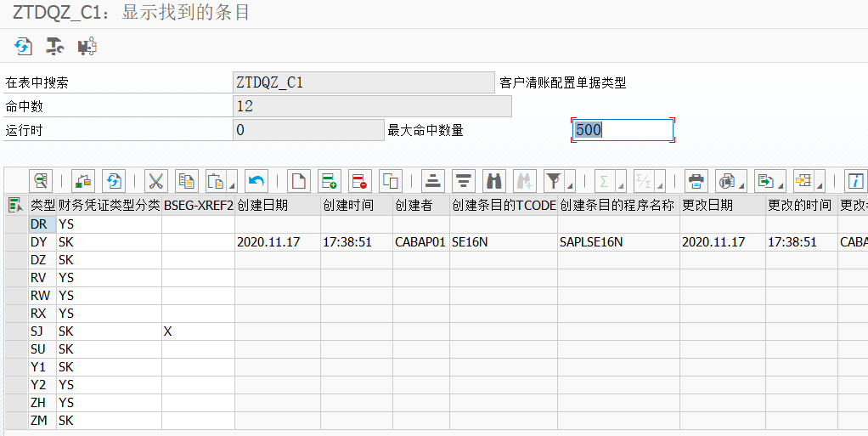
Task: Duplicate the row with the red copy icon
Action: pos(391,181)
